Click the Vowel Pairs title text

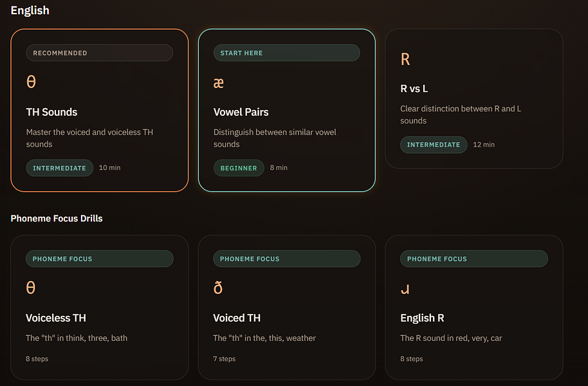241,112
